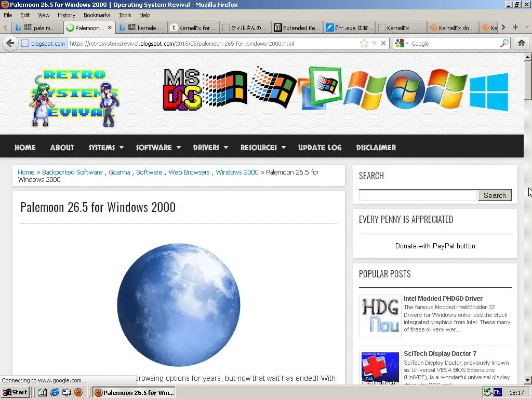Open Intel Modded PHDGD Driver post
532x399 pixels.
pyautogui.click(x=443, y=298)
